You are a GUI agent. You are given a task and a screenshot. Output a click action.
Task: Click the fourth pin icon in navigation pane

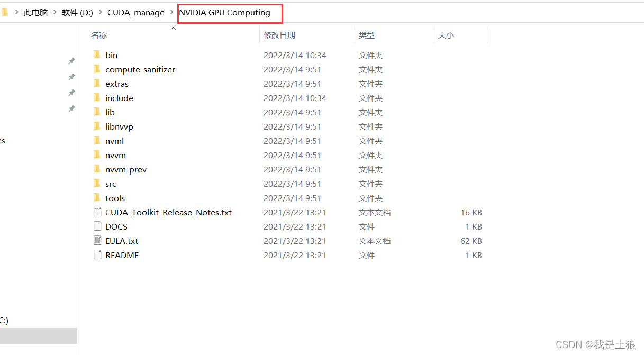(71, 109)
